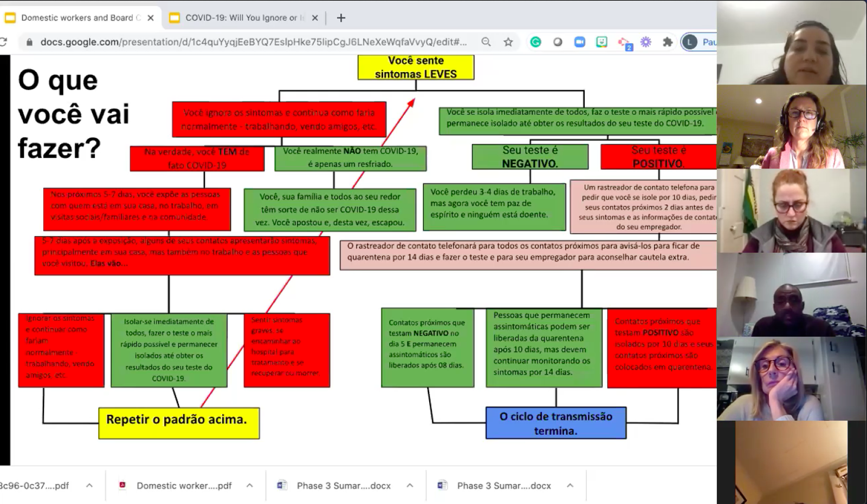The height and width of the screenshot is (504, 867).
Task: Open the Chrome profile button
Action: pyautogui.click(x=699, y=42)
